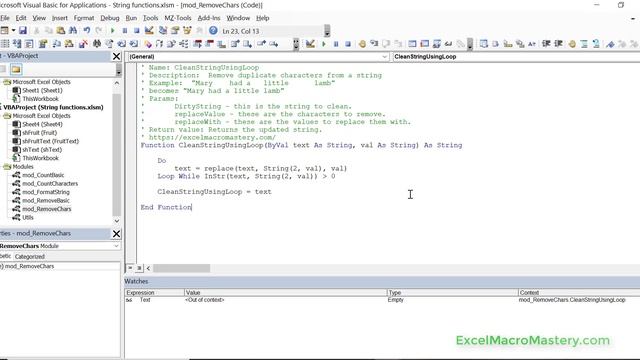Select the Utils module
This screenshot has height=360, width=640.
point(28,218)
